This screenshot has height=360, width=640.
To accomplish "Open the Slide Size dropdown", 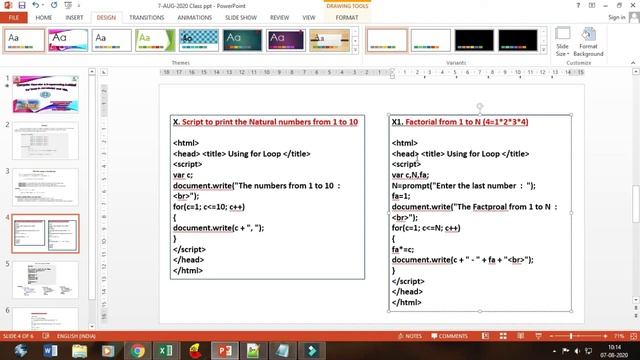I will (x=562, y=42).
